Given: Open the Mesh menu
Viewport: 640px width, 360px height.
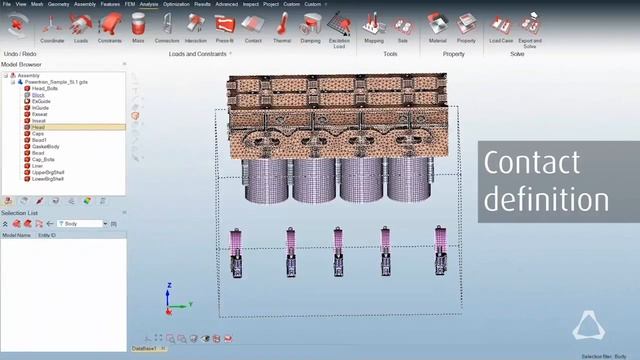Looking at the screenshot, I should coord(37,4).
